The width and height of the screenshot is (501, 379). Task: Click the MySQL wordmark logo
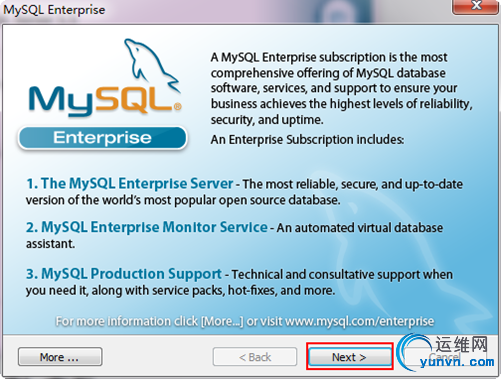pyautogui.click(x=102, y=101)
